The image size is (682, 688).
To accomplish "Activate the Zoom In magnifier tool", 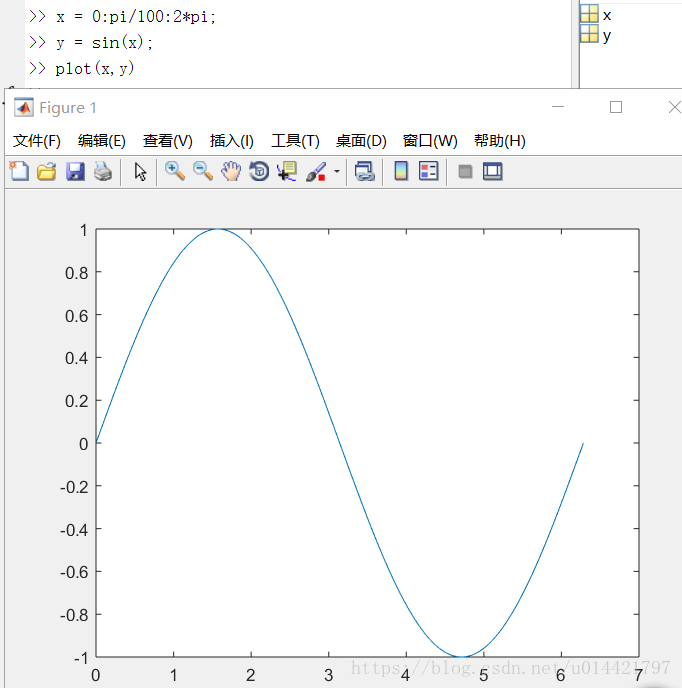I will pyautogui.click(x=175, y=171).
